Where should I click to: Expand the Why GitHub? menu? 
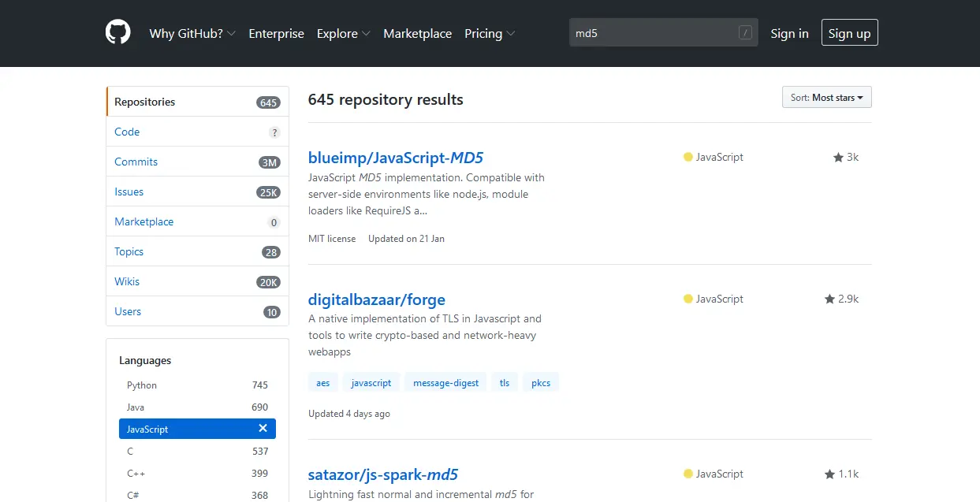coord(192,33)
